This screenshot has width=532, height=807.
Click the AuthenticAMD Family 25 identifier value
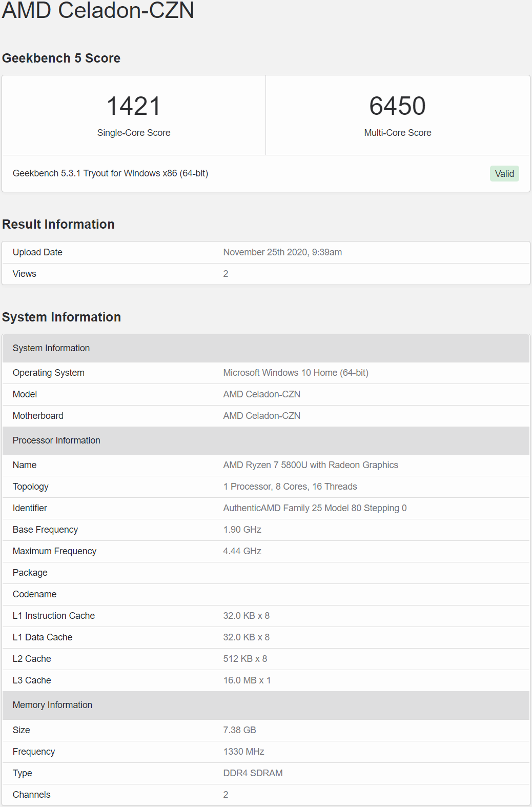click(x=315, y=508)
